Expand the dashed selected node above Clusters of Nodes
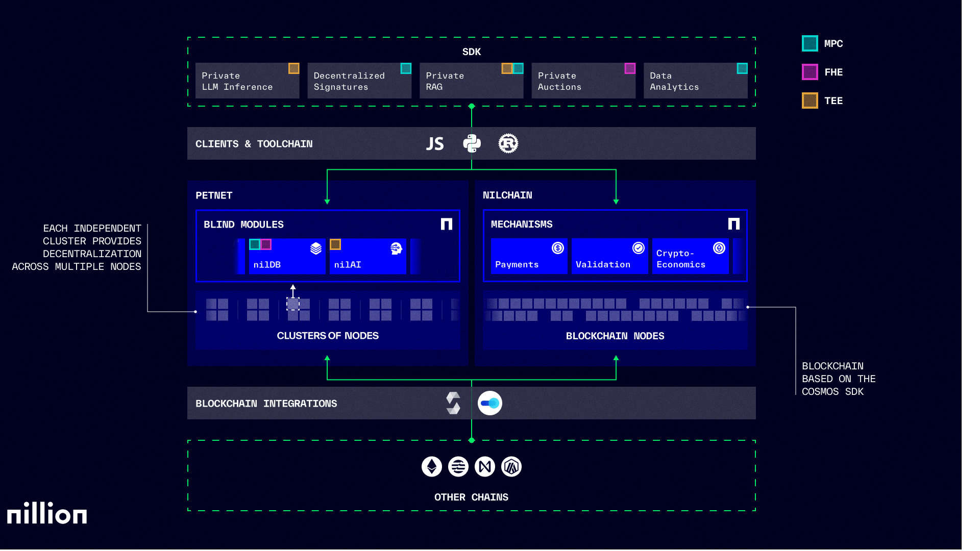980x551 pixels. click(293, 303)
